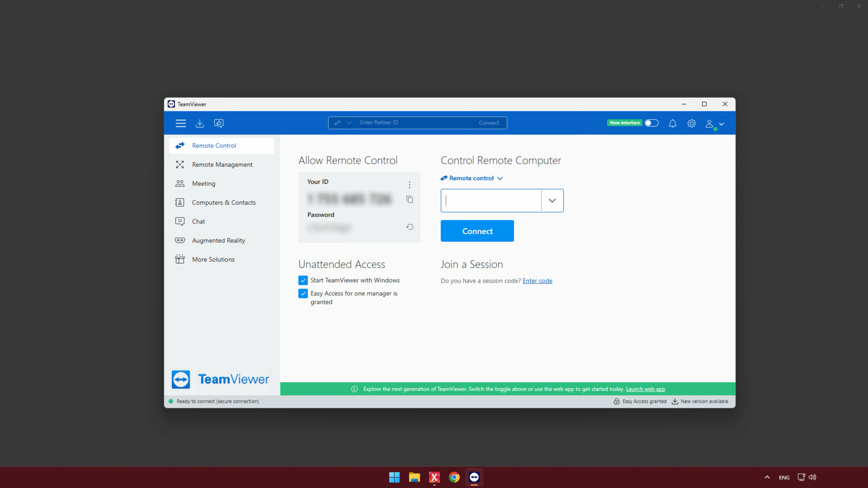Viewport: 868px width, 488px height.
Task: Uncheck Start TeamViewer with Windows
Action: pos(303,281)
